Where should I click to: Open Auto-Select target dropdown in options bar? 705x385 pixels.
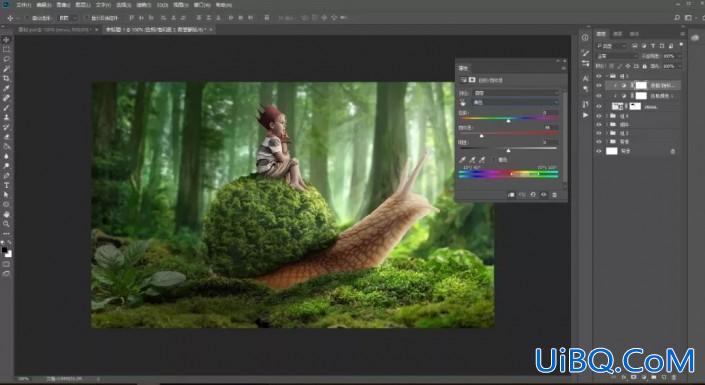(x=68, y=18)
